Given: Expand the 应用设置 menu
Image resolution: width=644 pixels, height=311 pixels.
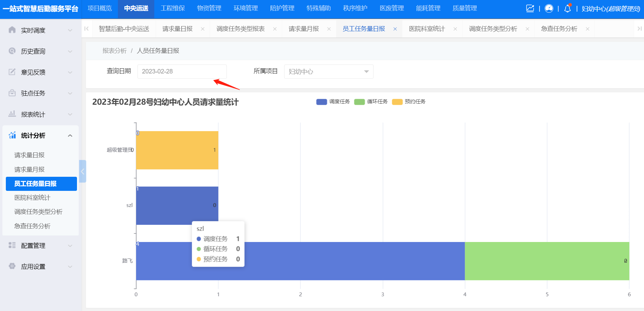Looking at the screenshot, I should (70, 266).
